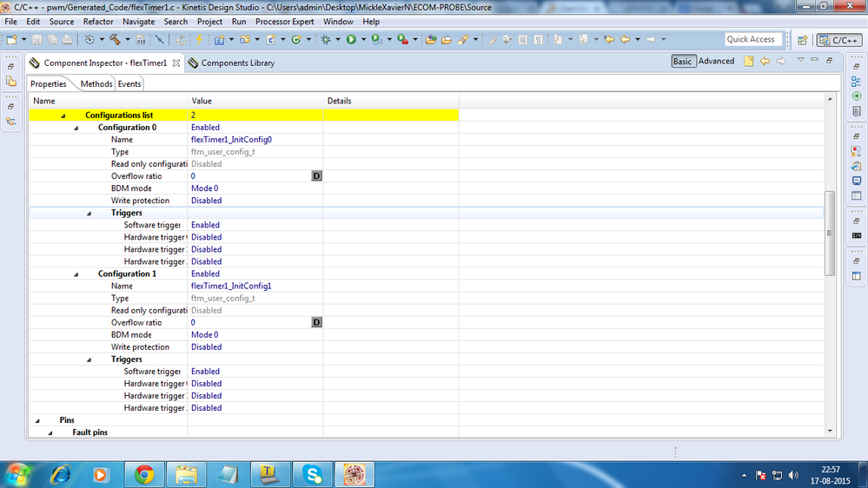Open the Run button dropdown arrow
The width and height of the screenshot is (868, 488).
(x=364, y=39)
